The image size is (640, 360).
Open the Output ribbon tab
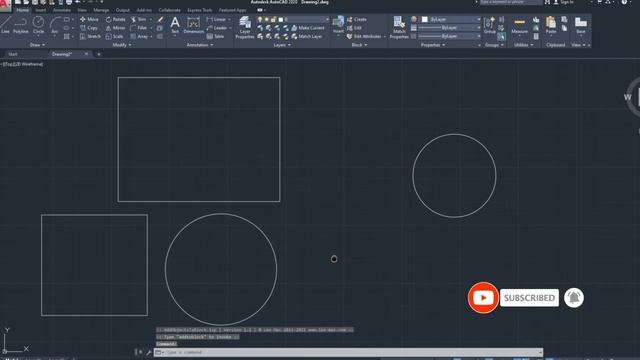click(122, 10)
